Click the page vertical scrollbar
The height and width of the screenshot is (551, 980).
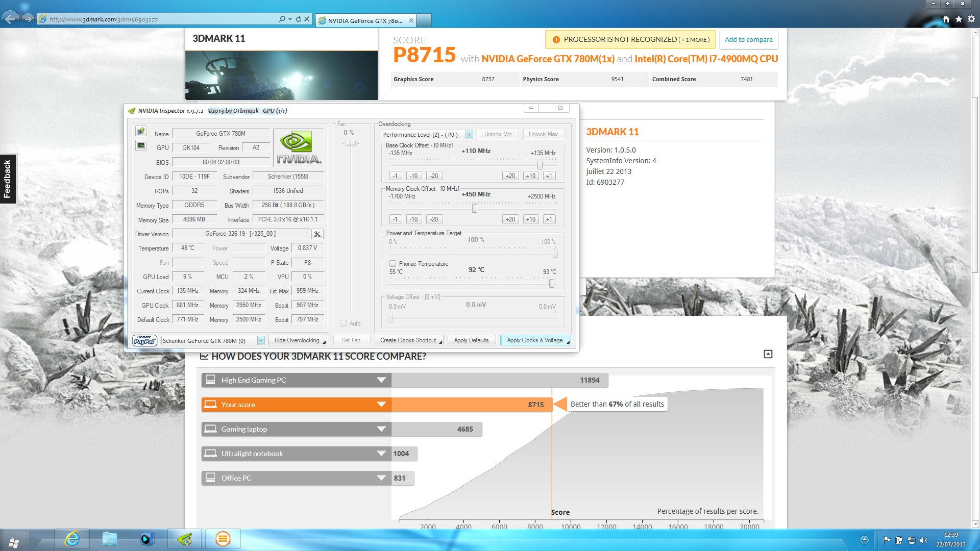(975, 185)
